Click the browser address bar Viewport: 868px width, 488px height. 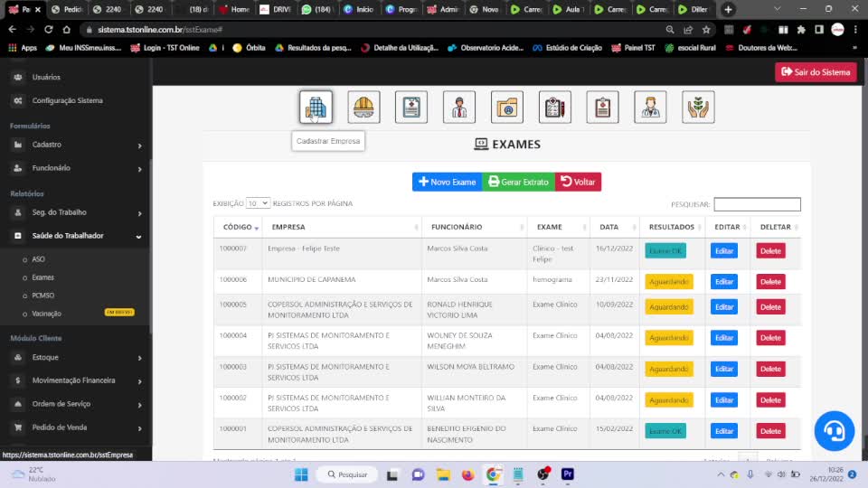tap(371, 29)
